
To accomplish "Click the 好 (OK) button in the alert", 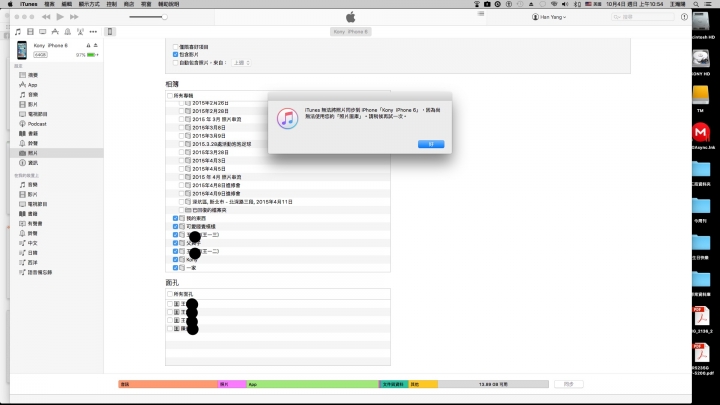I will click(431, 144).
